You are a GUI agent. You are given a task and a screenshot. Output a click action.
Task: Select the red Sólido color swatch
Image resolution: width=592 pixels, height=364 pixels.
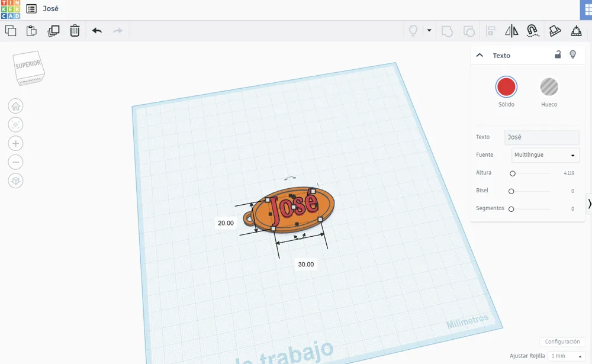tap(506, 87)
